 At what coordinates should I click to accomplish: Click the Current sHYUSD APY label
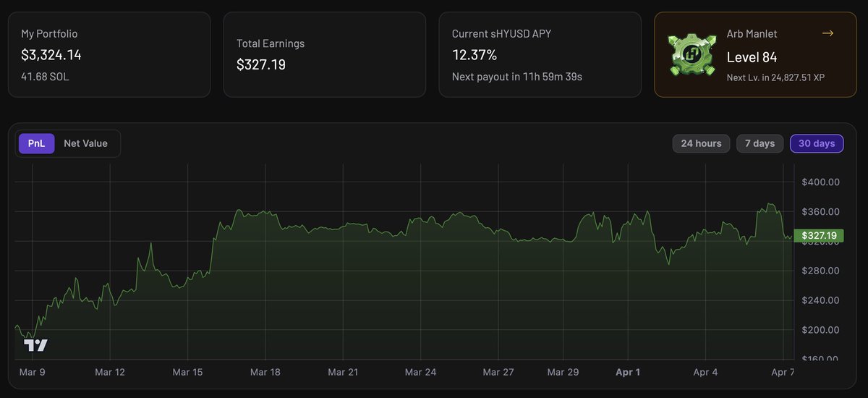coord(503,34)
